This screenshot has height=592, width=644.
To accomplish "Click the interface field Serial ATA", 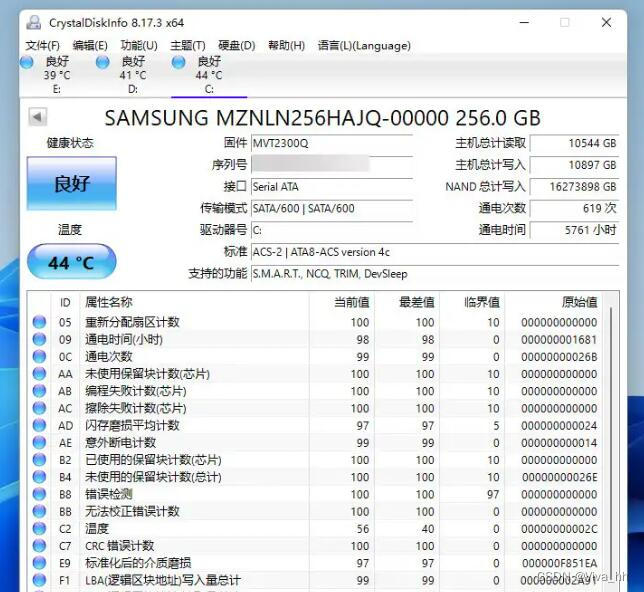I will [x=332, y=187].
